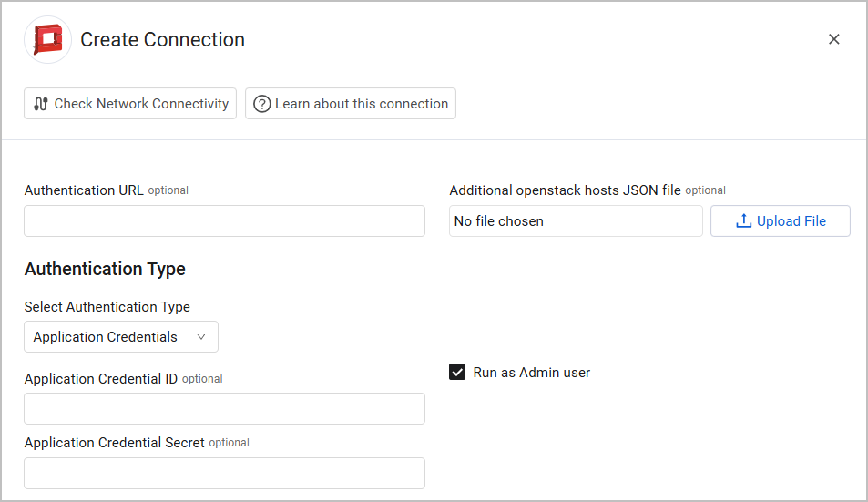This screenshot has height=502, width=868.
Task: Click the Select Authentication Type label
Action: (107, 307)
